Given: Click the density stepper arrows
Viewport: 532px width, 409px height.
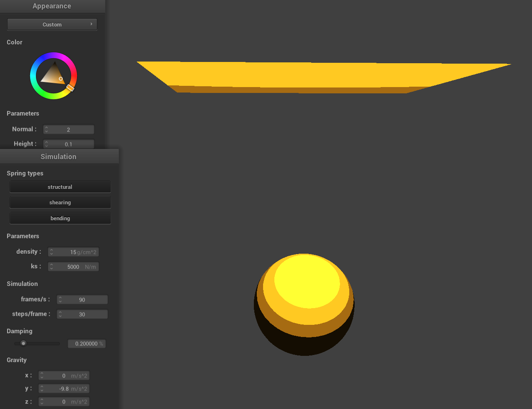Looking at the screenshot, I should 51,252.
